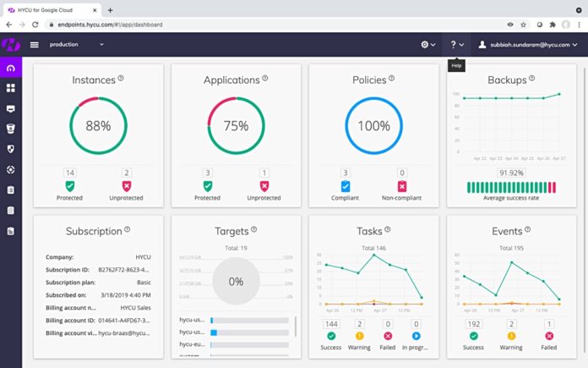
Task: Click the 192 events success count
Action: click(x=474, y=324)
